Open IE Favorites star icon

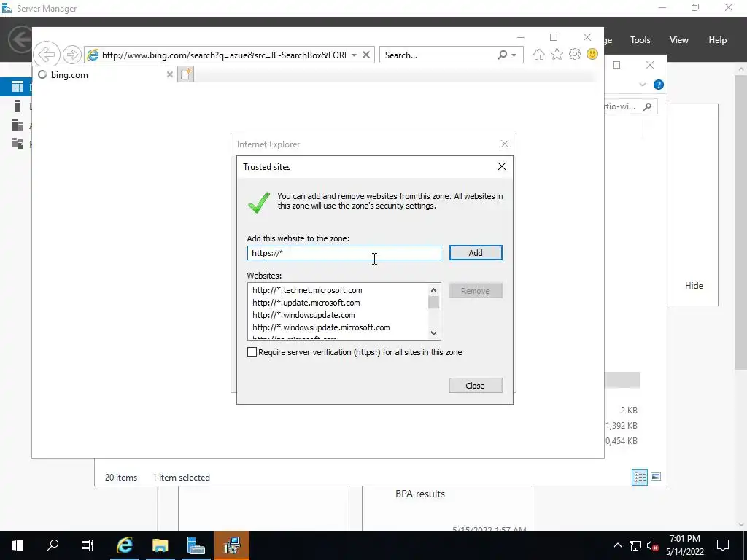pyautogui.click(x=557, y=55)
